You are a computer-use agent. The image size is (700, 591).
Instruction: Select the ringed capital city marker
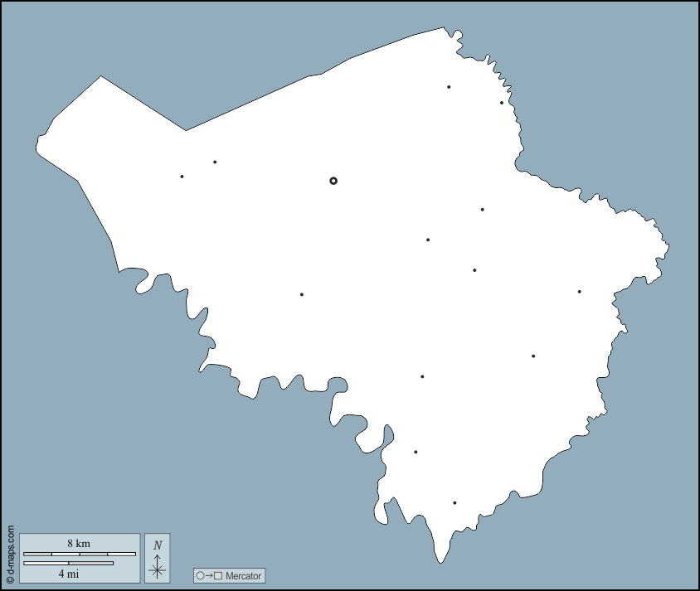(333, 181)
